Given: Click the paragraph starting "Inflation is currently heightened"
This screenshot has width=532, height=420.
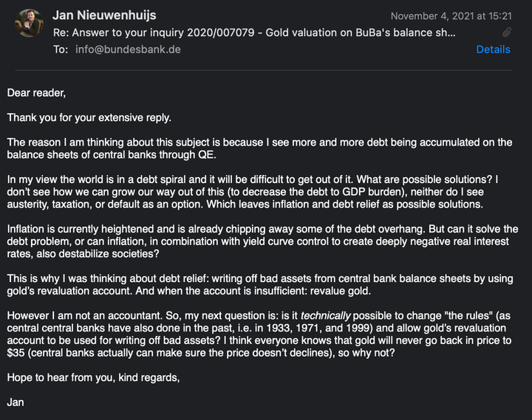Looking at the screenshot, I should [262, 241].
